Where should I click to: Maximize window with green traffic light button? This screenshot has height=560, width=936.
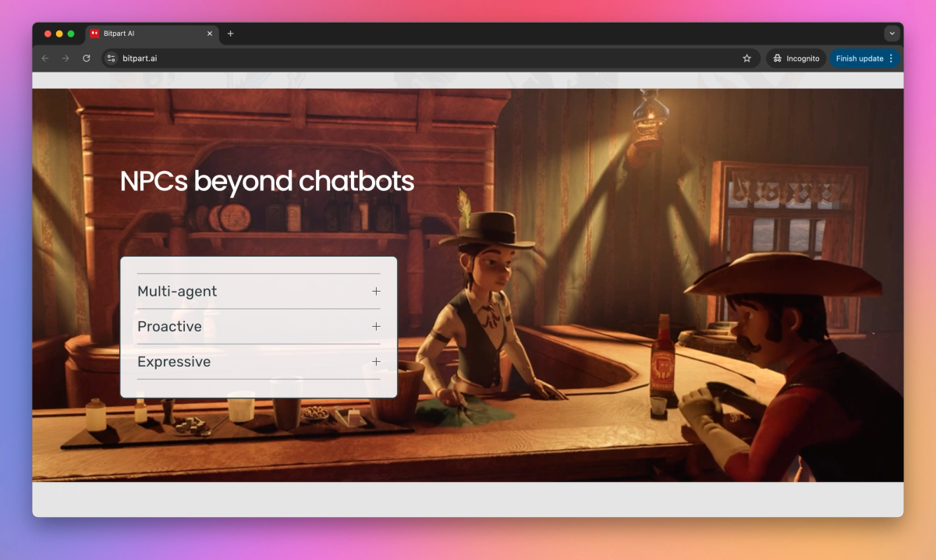coord(71,34)
